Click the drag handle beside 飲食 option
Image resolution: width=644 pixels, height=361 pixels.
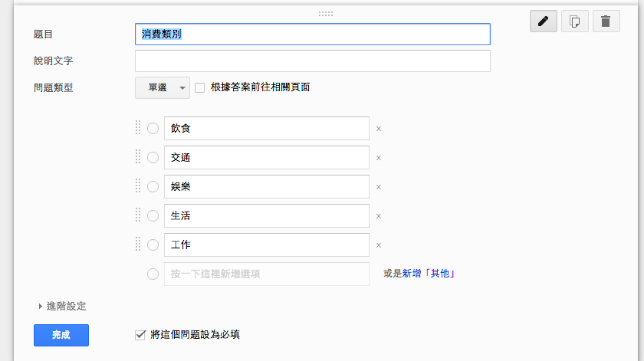pyautogui.click(x=138, y=128)
